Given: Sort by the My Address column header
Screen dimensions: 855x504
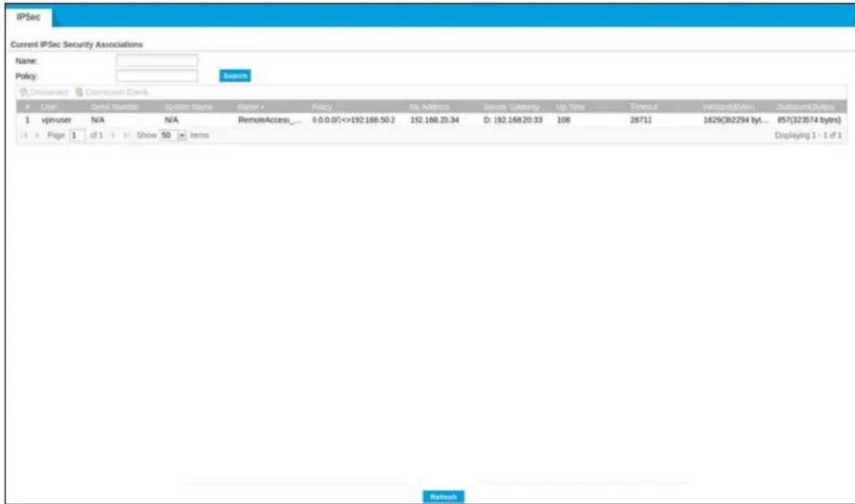Looking at the screenshot, I should pyautogui.click(x=430, y=106).
